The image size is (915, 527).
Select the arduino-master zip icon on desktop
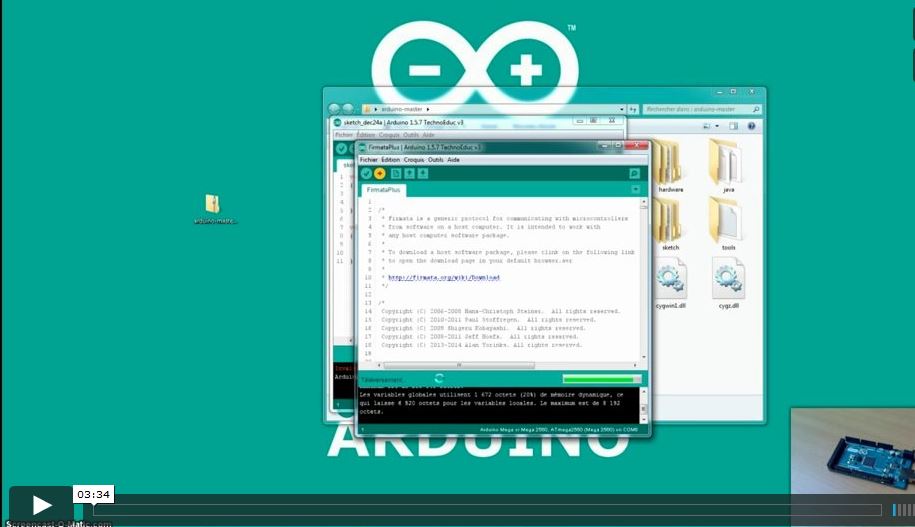[215, 209]
